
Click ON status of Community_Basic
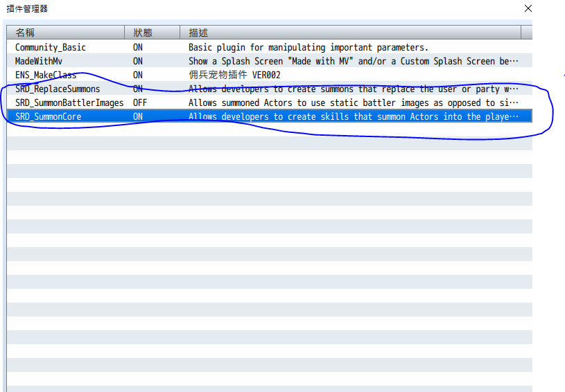138,47
